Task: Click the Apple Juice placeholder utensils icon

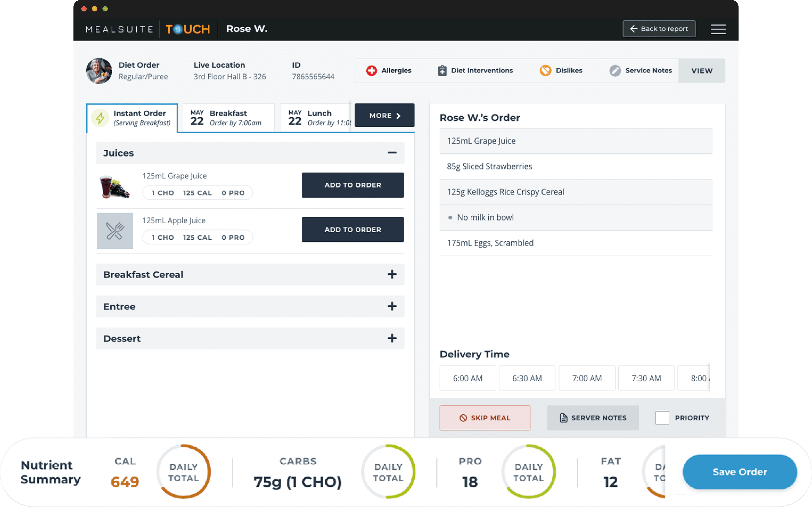Action: click(x=115, y=231)
